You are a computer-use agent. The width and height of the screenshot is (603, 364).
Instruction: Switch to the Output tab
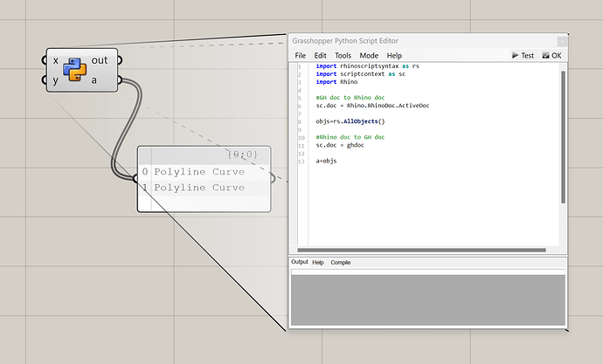[300, 262]
